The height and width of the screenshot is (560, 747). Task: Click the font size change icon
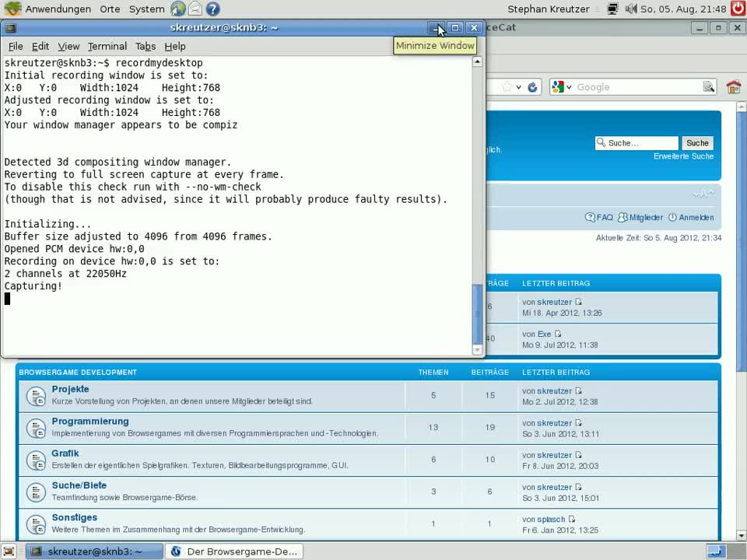point(703,194)
